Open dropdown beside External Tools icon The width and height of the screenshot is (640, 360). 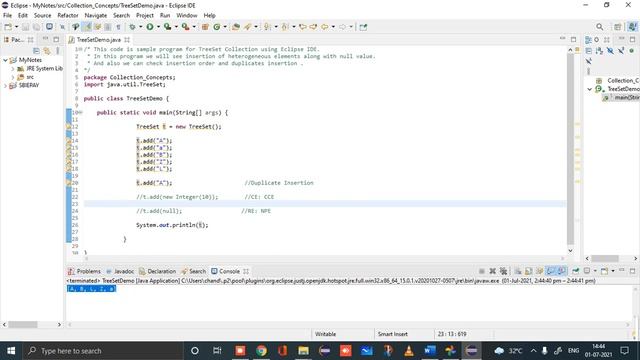[194, 27]
